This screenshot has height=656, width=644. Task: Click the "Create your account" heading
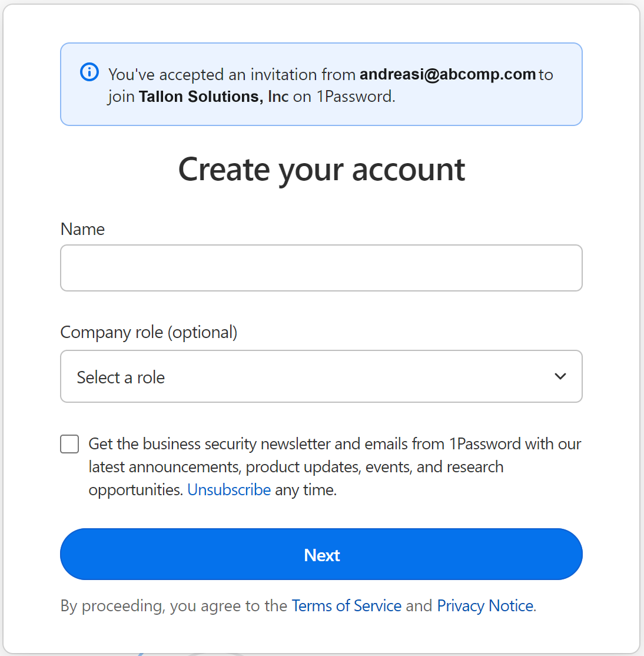coord(321,170)
